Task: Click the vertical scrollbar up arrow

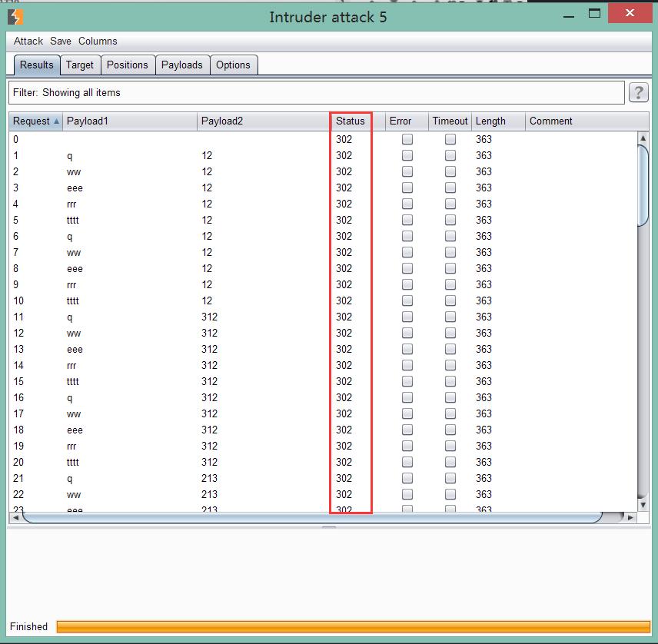Action: pos(643,138)
